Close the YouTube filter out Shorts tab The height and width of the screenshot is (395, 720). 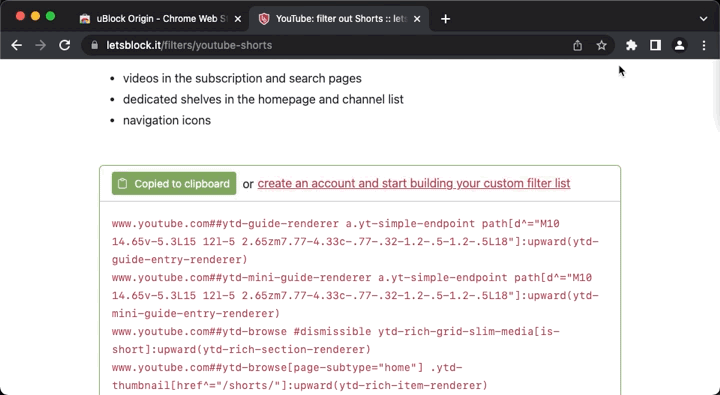click(x=417, y=19)
